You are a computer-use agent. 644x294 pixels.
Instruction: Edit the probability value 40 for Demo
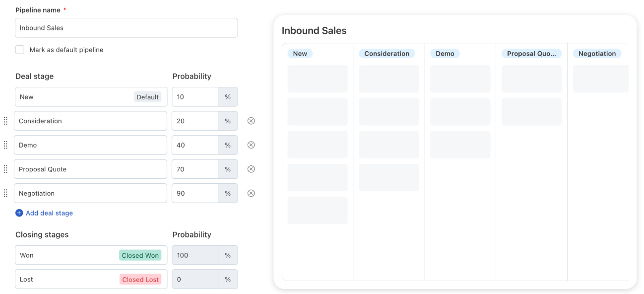[x=195, y=145]
